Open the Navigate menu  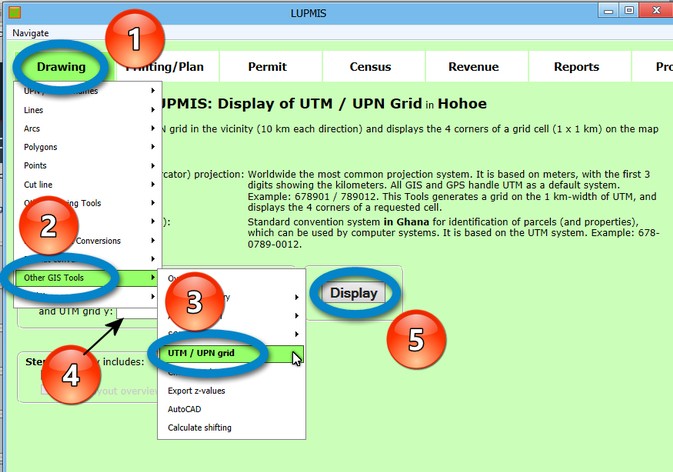coord(30,33)
